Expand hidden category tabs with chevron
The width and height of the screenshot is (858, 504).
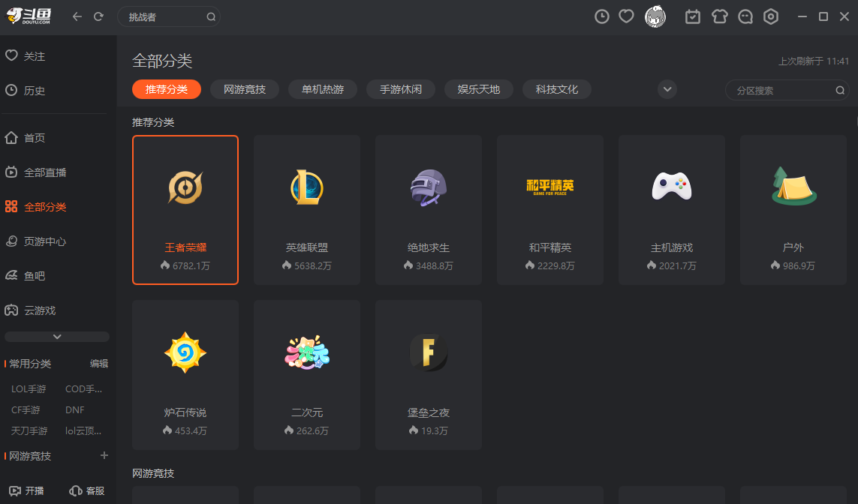667,89
